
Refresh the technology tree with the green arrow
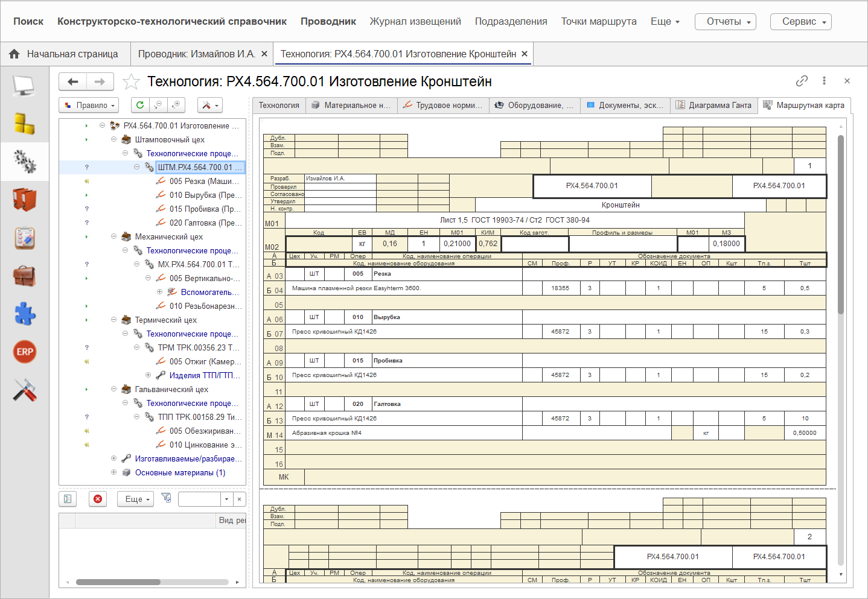tap(140, 105)
